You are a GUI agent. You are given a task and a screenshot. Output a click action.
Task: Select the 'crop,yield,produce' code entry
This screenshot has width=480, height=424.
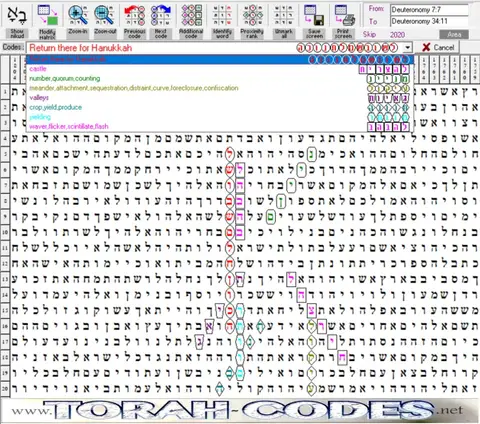[220, 107]
